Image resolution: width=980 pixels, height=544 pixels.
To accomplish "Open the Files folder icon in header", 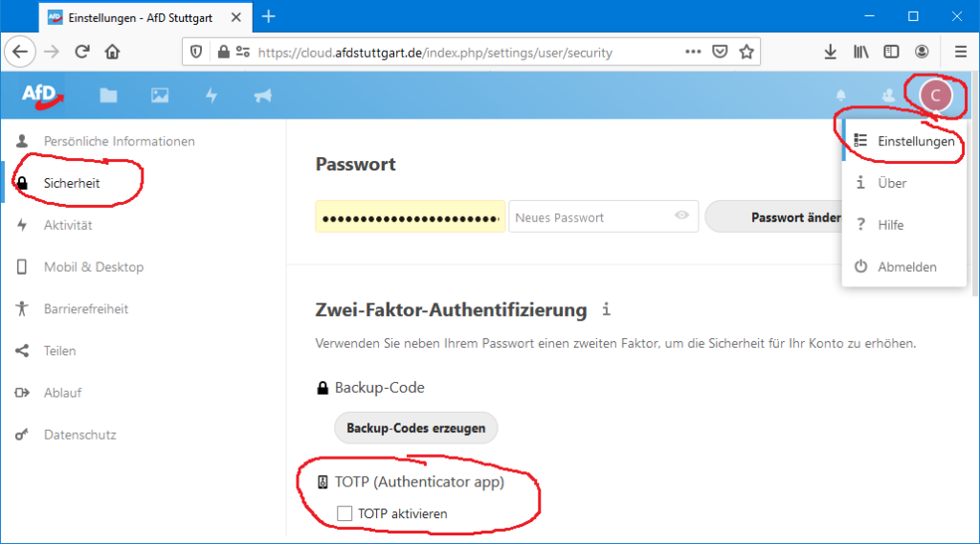I will [x=108, y=95].
